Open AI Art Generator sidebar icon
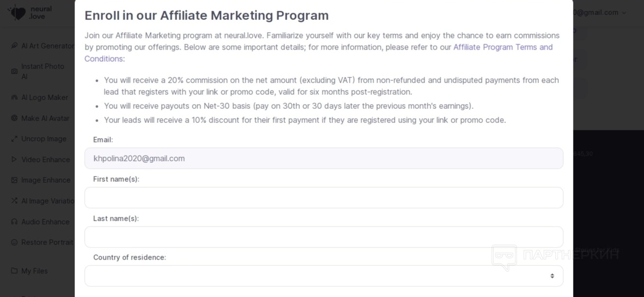 14,46
